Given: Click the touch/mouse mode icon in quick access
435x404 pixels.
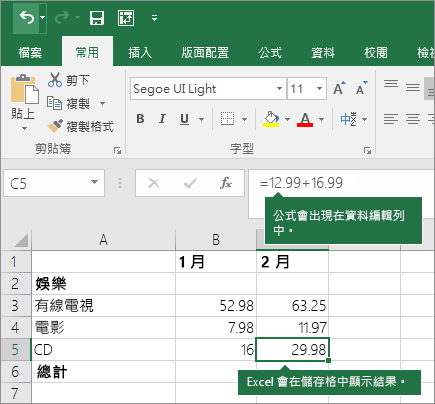Looking at the screenshot, I should pos(126,18).
